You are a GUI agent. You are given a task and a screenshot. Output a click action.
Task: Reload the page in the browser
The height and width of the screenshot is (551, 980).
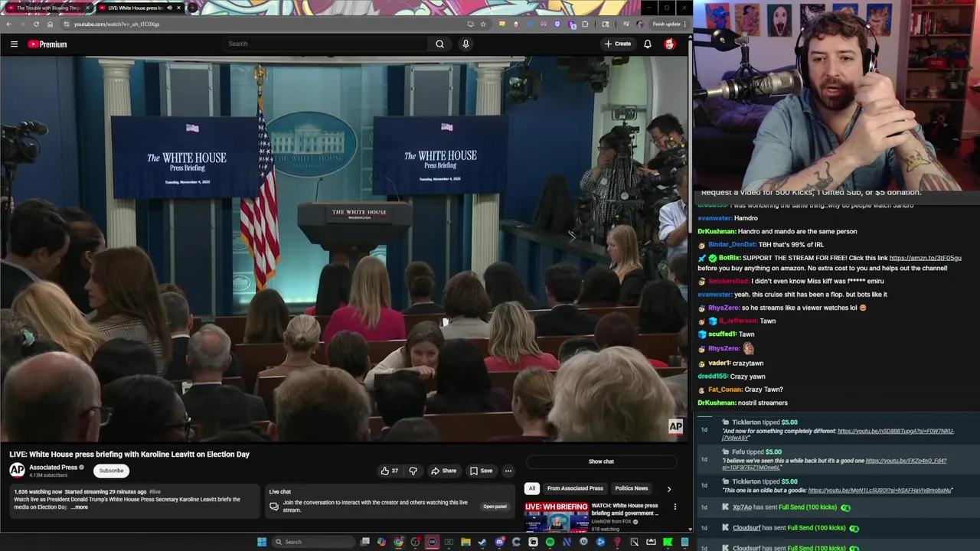(36, 24)
